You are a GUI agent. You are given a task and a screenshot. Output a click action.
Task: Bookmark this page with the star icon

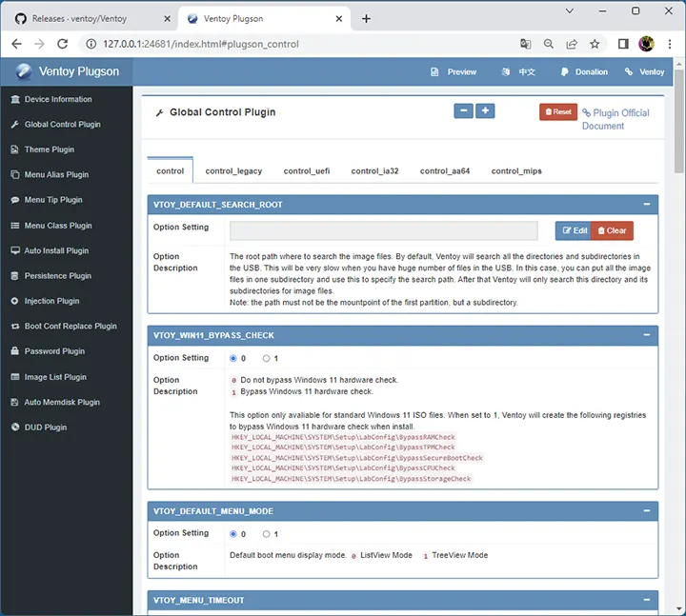click(595, 44)
